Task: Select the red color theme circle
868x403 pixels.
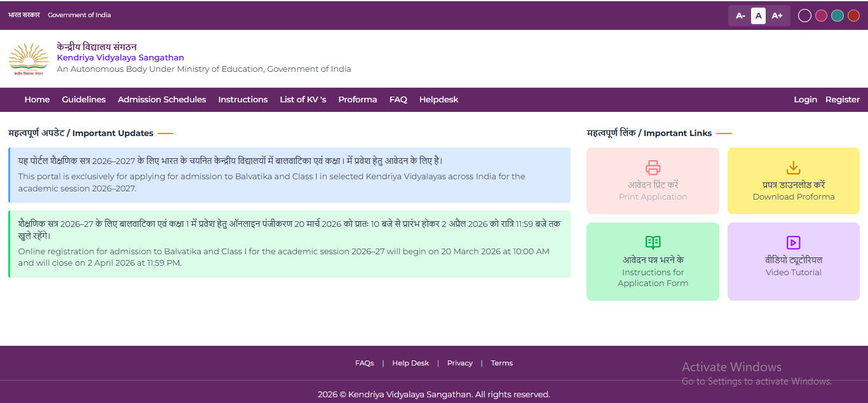Action: tap(853, 15)
